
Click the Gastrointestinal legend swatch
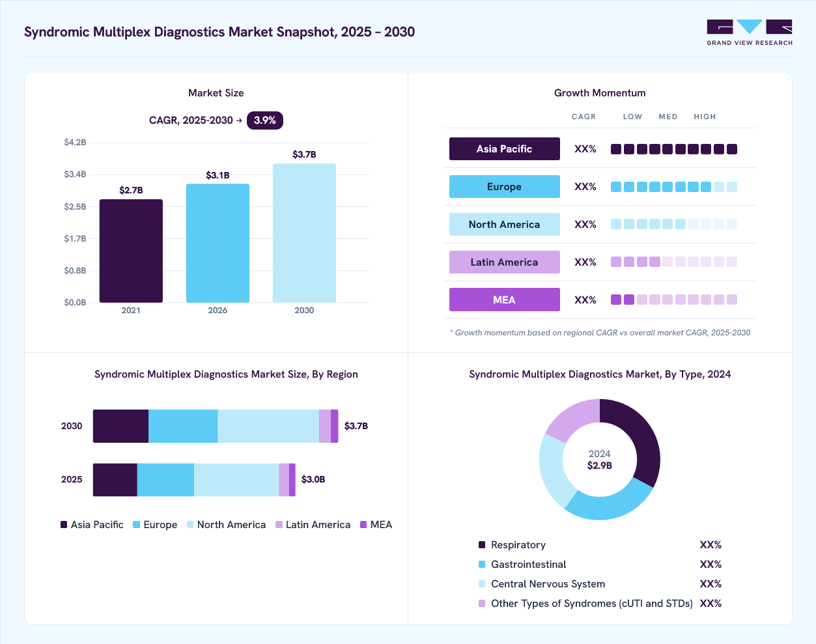tap(482, 565)
